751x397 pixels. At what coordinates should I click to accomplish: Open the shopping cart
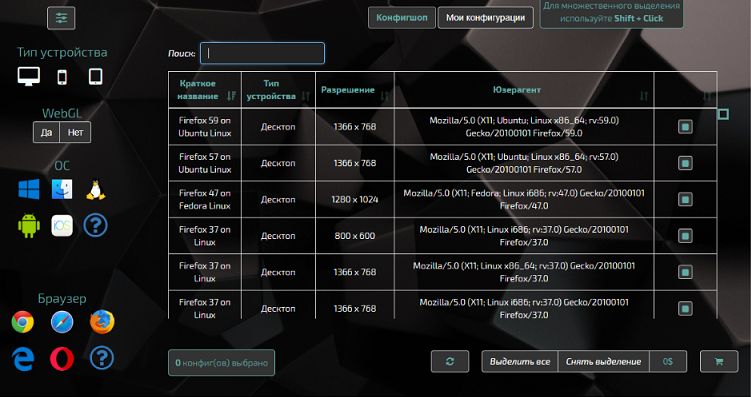pyautogui.click(x=719, y=362)
